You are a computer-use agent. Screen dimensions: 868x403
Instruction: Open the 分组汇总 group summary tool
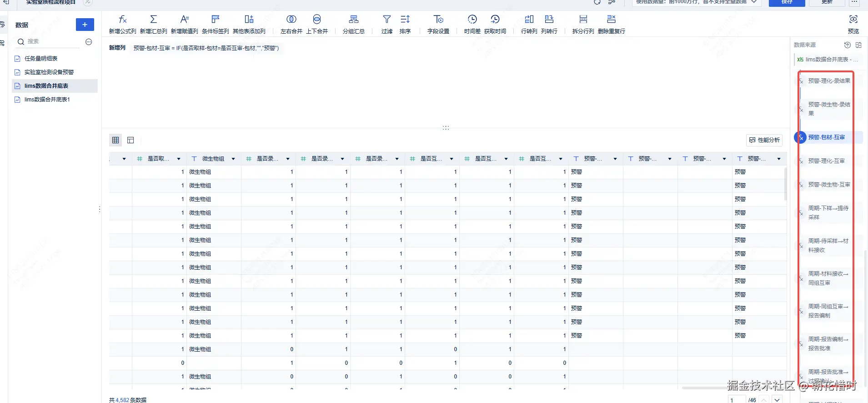[x=353, y=24]
